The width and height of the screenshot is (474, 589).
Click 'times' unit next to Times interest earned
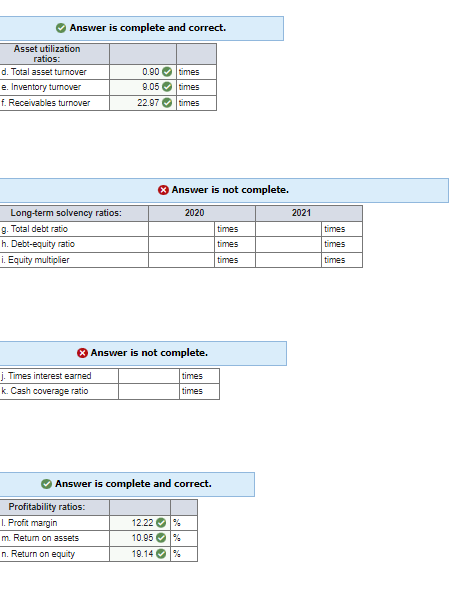pos(192,376)
